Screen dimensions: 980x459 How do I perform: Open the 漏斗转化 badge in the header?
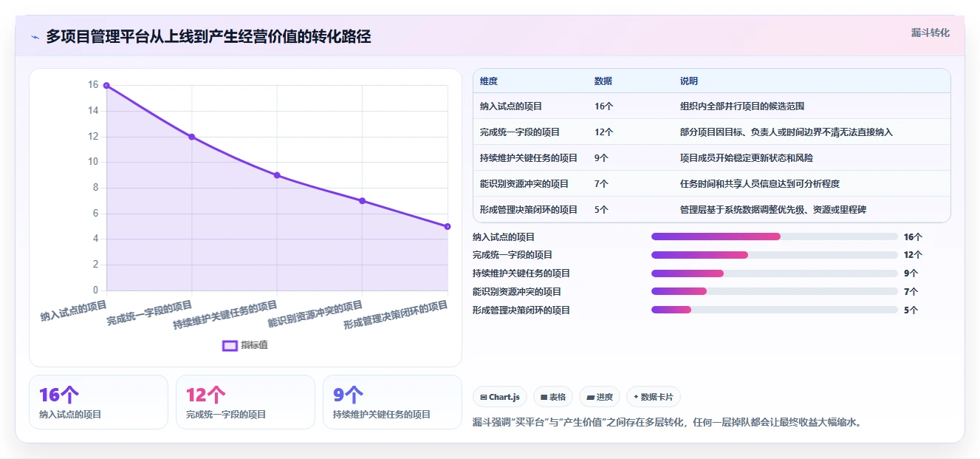click(930, 33)
